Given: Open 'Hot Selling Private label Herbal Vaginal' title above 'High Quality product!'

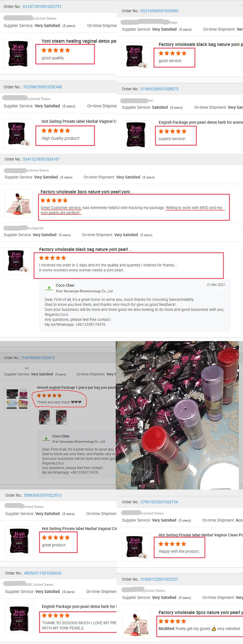Looking at the screenshot, I should pos(79,121).
